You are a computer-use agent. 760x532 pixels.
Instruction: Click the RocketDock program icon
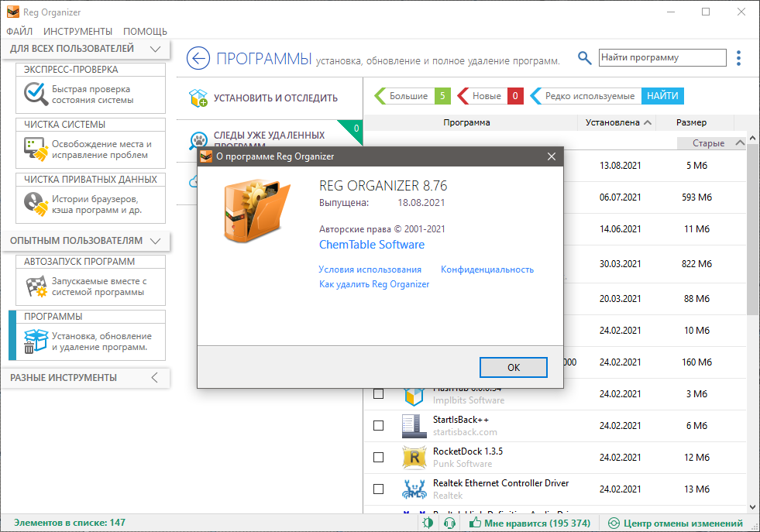(x=414, y=458)
